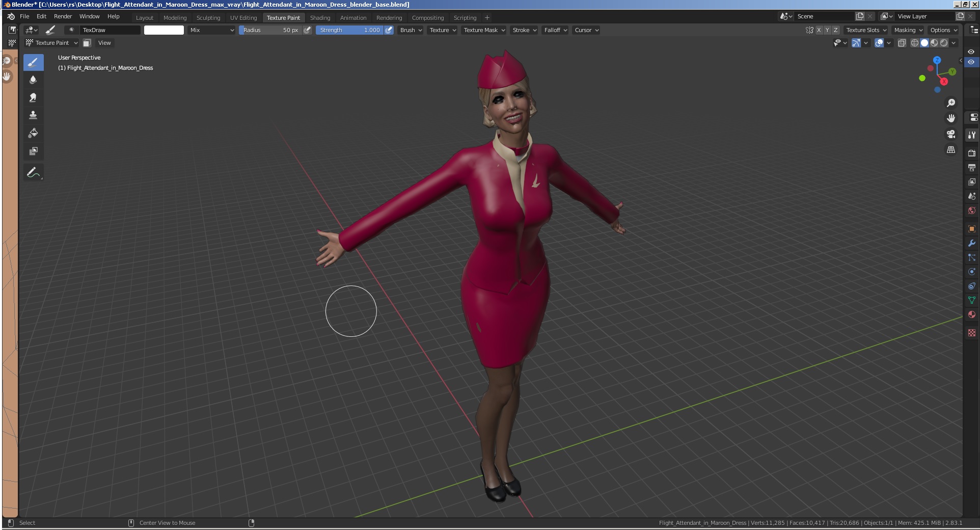Select the Mask tool
Viewport: 980px width, 530px height.
33,151
